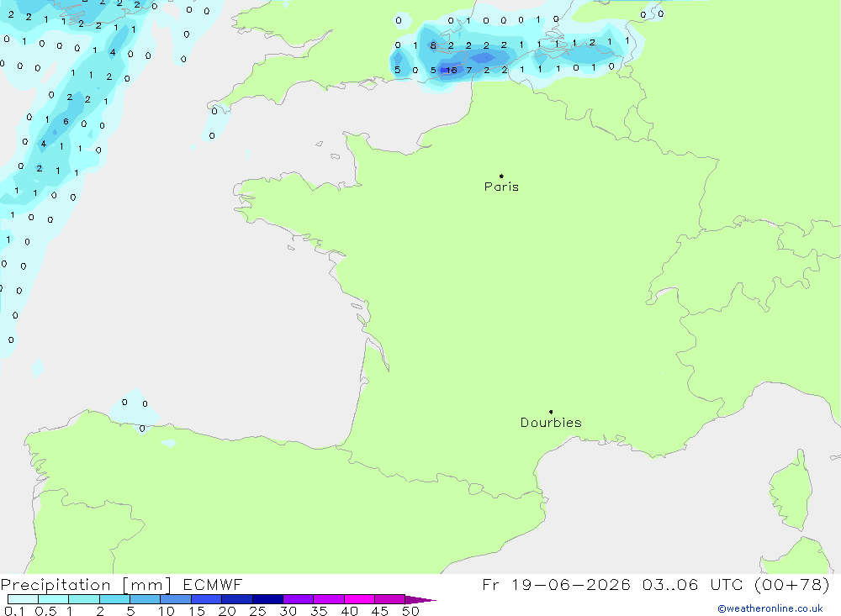Click the legend scale number 25
Viewport: 841px width, 616px height.
pos(257,611)
